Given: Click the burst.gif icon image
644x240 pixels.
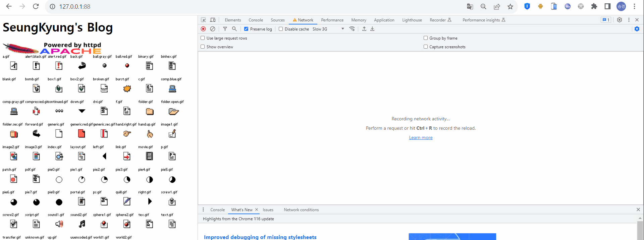Looking at the screenshot, I should click(127, 88).
